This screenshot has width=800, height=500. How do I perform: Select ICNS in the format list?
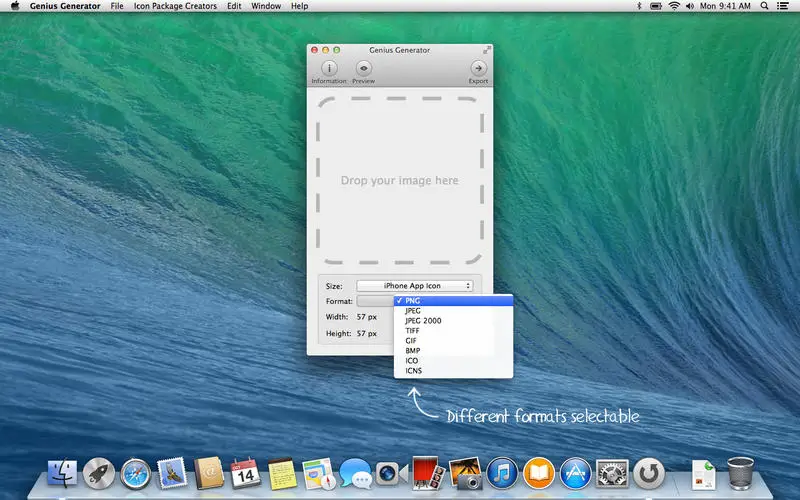tap(453, 370)
